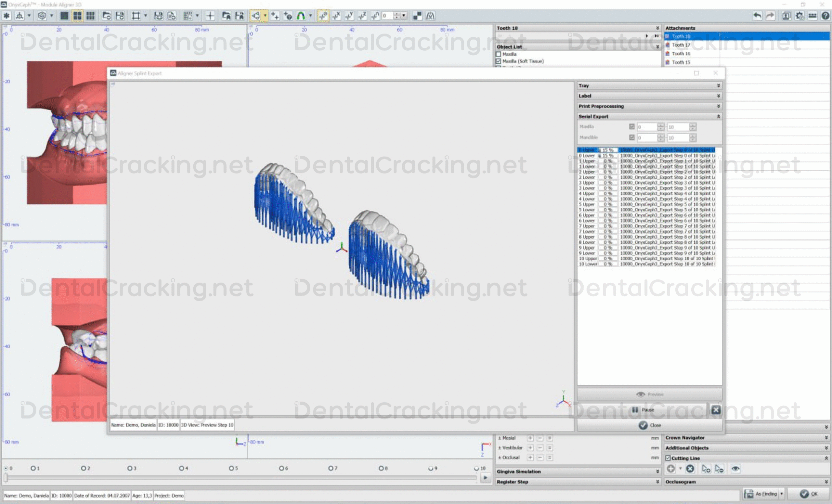Uncheck Maxilla (Soft Tissue) checkbox

[x=499, y=61]
